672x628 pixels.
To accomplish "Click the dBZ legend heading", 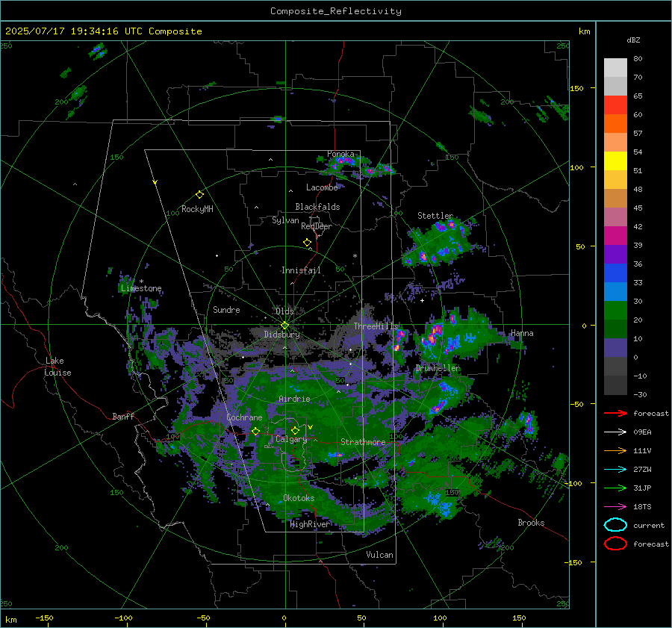I will click(633, 40).
